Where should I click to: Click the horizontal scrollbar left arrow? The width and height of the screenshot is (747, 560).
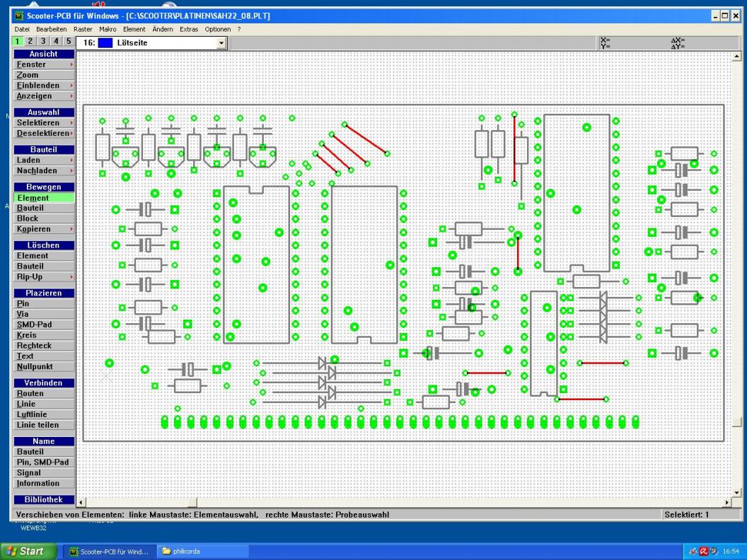pyautogui.click(x=79, y=501)
